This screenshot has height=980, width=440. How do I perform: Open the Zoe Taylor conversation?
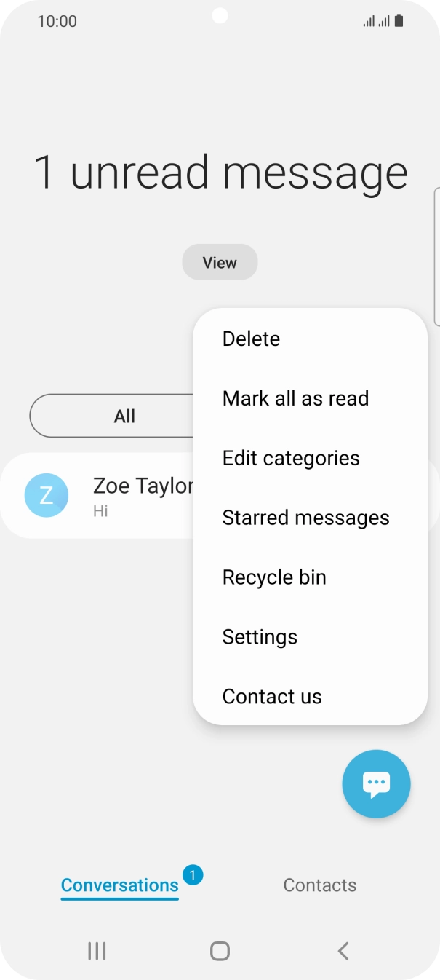tap(142, 496)
